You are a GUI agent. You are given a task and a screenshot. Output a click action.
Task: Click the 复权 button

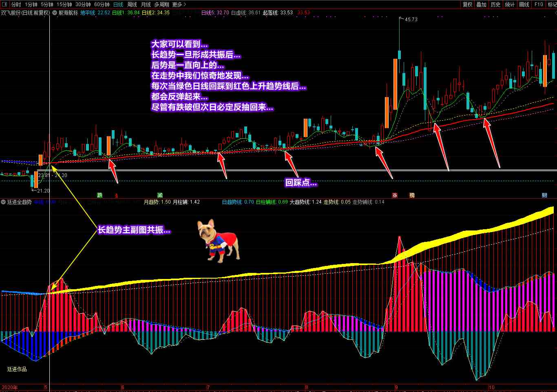(467, 4)
